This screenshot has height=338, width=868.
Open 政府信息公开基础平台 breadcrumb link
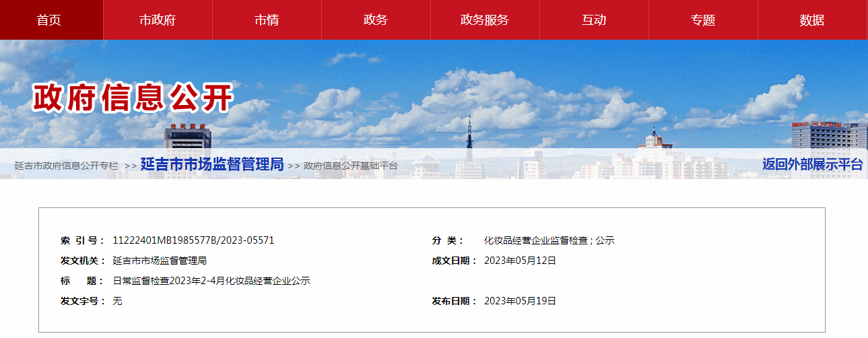coord(351,166)
